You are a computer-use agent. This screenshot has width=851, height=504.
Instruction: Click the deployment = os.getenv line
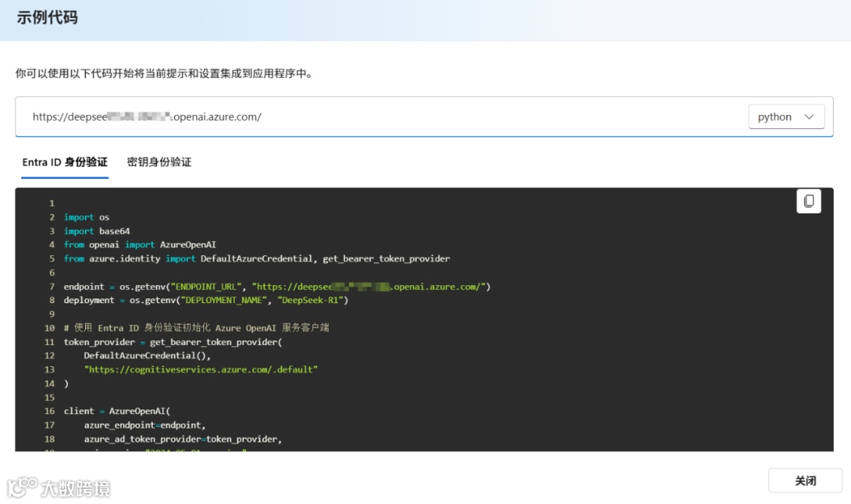pyautogui.click(x=206, y=300)
